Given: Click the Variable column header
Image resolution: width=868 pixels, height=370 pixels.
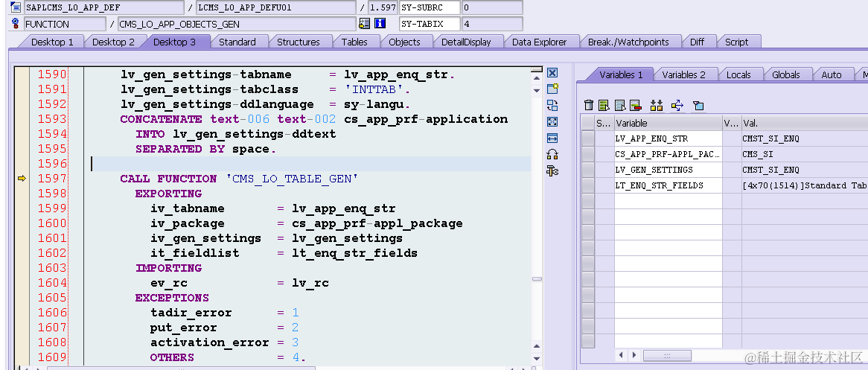Looking at the screenshot, I should click(x=668, y=123).
